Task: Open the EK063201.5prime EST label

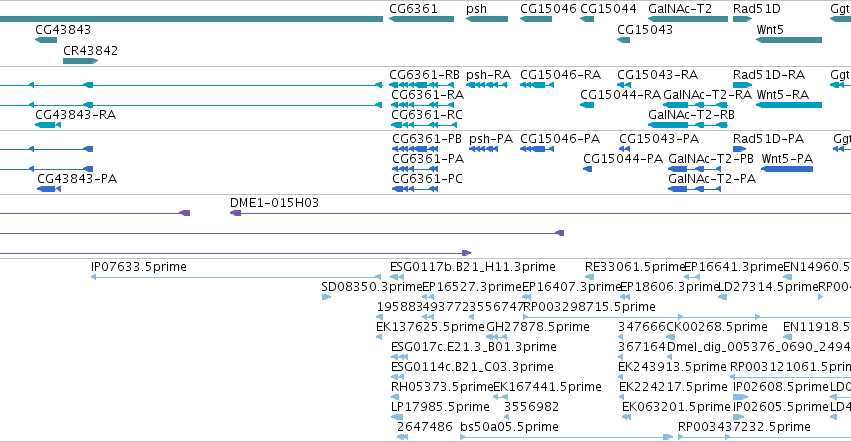Action: pyautogui.click(x=676, y=407)
